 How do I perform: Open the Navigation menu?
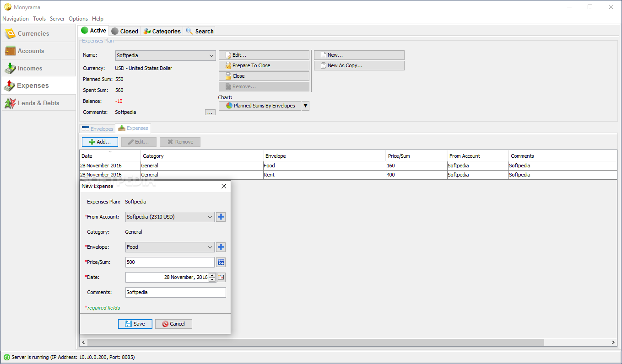[x=16, y=19]
